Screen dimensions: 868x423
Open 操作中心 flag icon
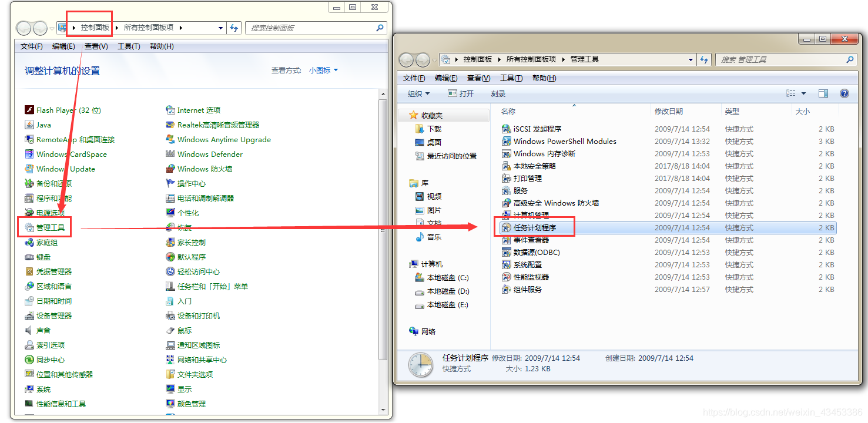170,183
